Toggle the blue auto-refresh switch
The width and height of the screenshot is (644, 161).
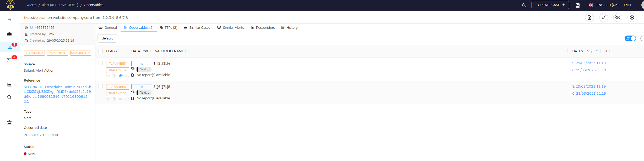(x=630, y=38)
